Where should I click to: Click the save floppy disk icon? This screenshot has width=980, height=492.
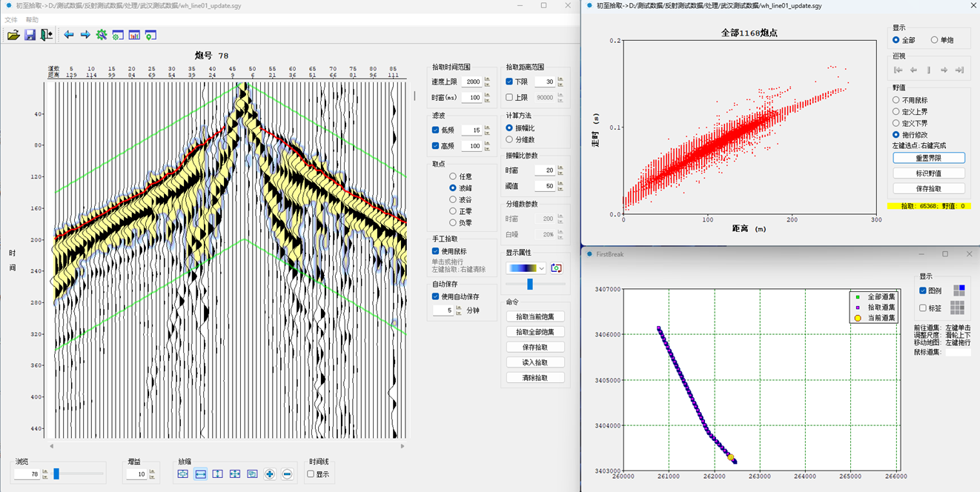point(30,35)
